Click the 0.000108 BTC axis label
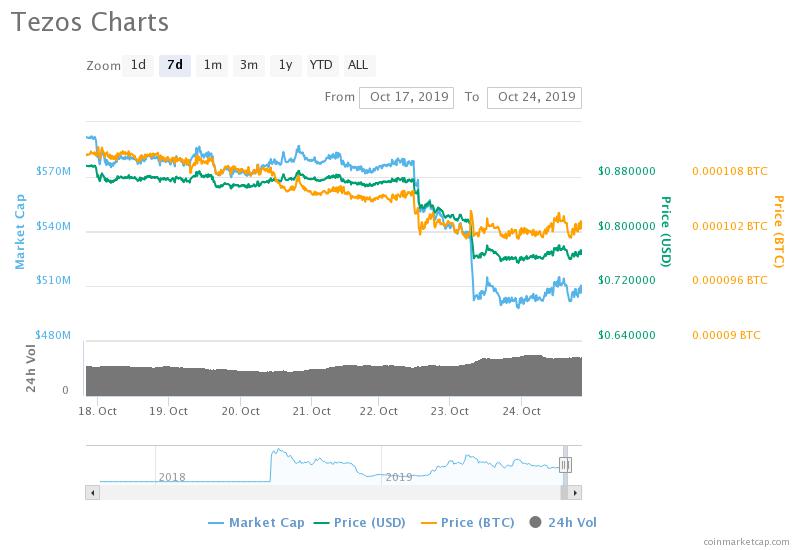The image size is (800, 550). [730, 171]
